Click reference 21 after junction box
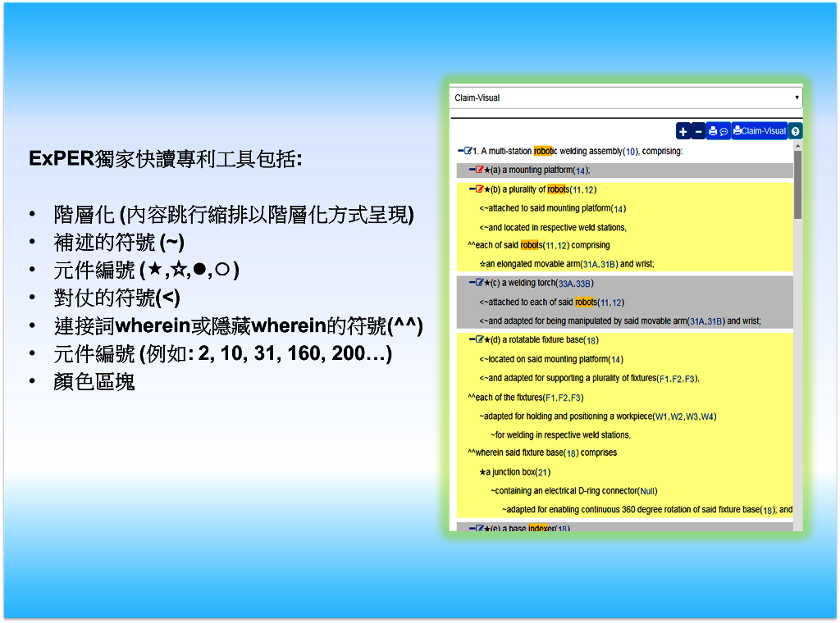The width and height of the screenshot is (840, 623). [543, 472]
